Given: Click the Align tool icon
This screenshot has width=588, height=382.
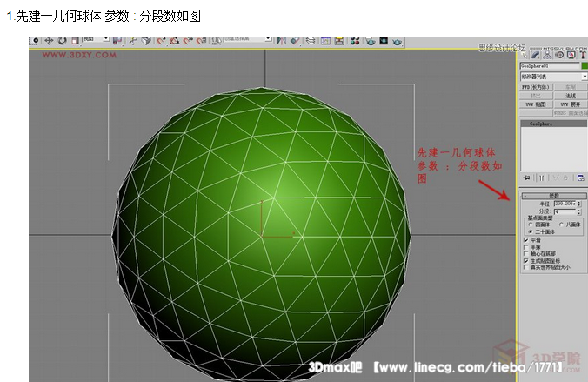Looking at the screenshot, I should (295, 41).
